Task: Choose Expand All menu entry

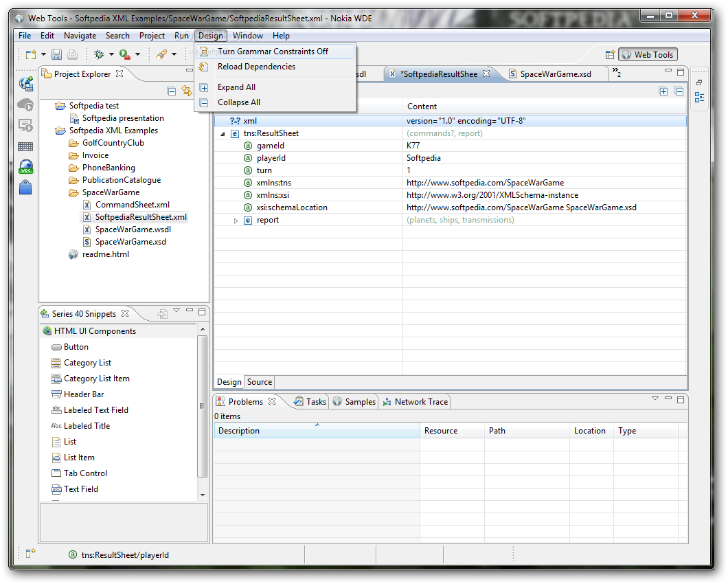Action: coord(276,87)
